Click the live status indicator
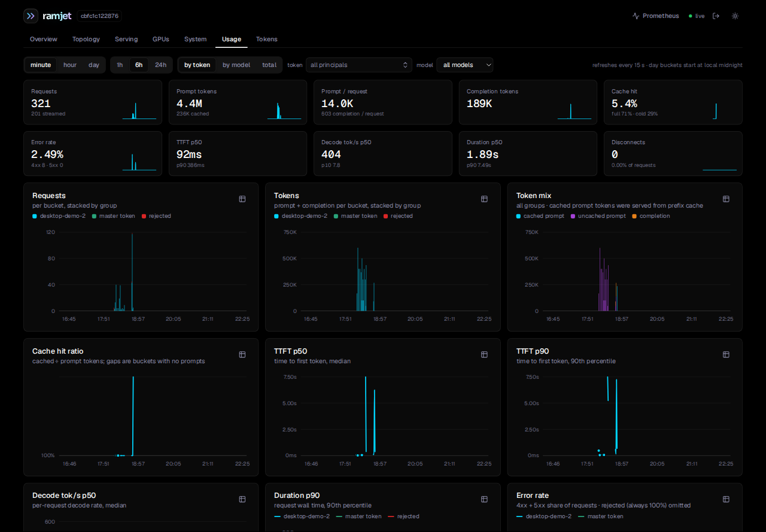Screen dimensions: 766x532 (697, 16)
